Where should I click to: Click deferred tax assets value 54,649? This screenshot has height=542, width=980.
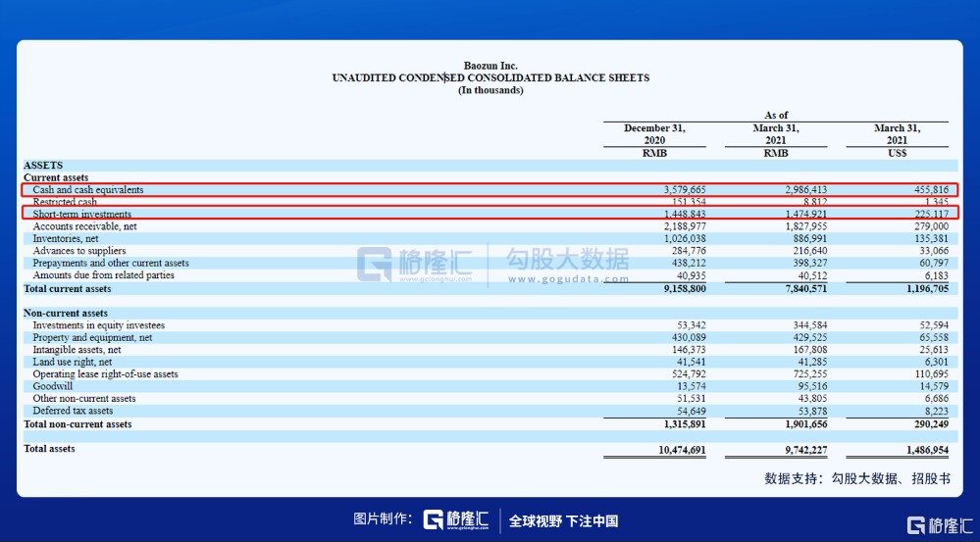(x=691, y=411)
